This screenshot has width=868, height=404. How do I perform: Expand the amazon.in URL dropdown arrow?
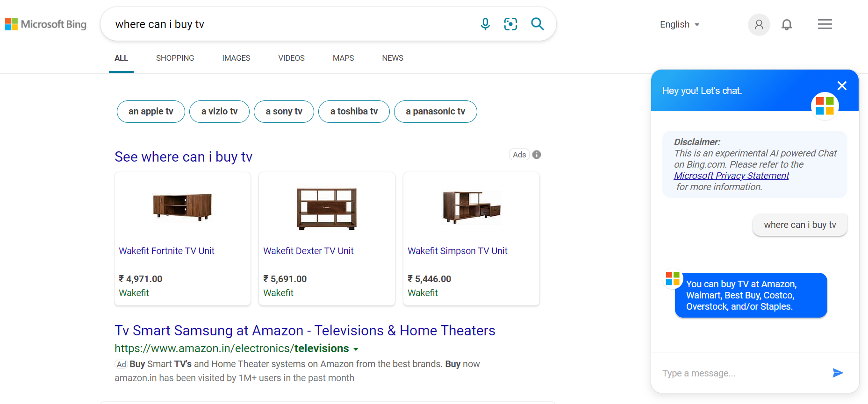[356, 349]
